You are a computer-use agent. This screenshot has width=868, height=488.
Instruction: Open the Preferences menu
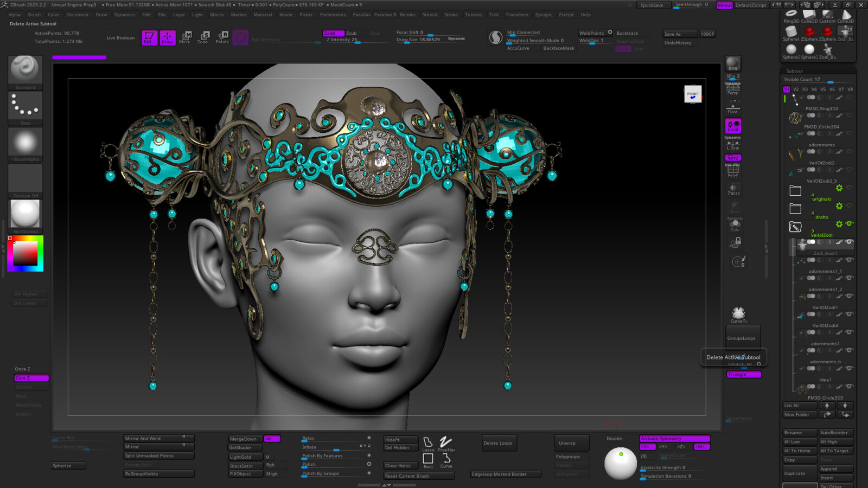point(333,15)
